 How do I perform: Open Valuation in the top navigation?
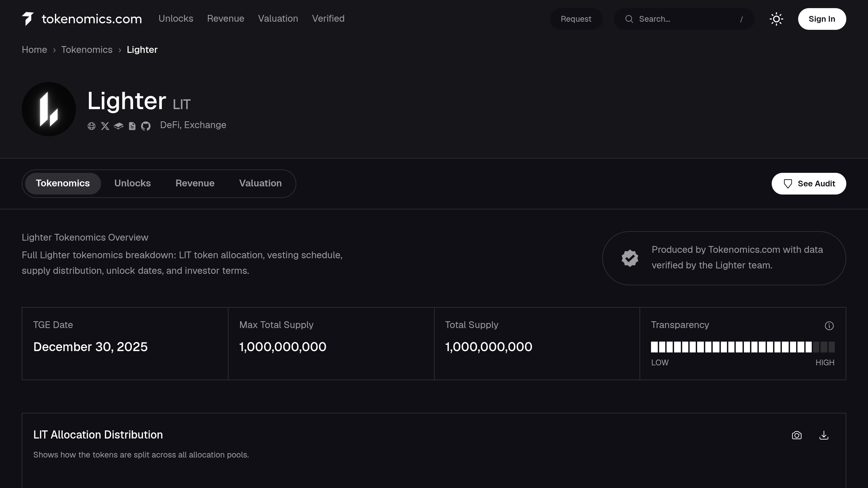point(278,19)
